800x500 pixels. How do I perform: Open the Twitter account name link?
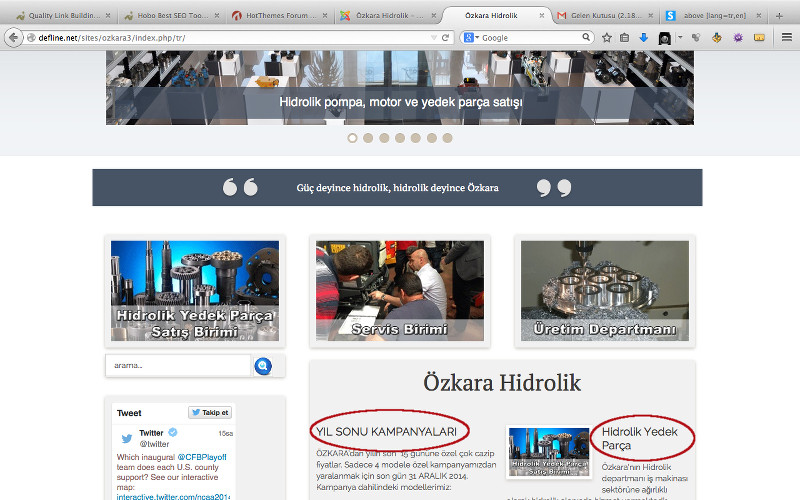(x=151, y=433)
